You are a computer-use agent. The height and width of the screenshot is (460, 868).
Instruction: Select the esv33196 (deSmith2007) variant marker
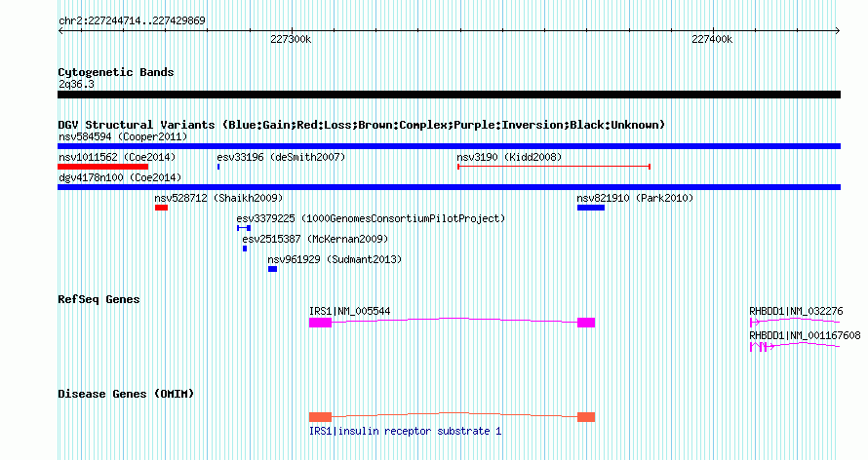click(x=218, y=167)
